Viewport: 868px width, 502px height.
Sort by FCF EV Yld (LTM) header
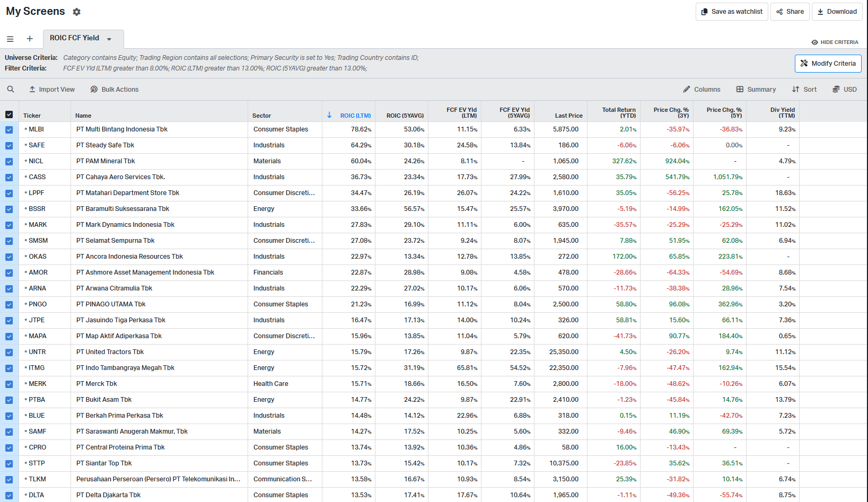point(461,112)
